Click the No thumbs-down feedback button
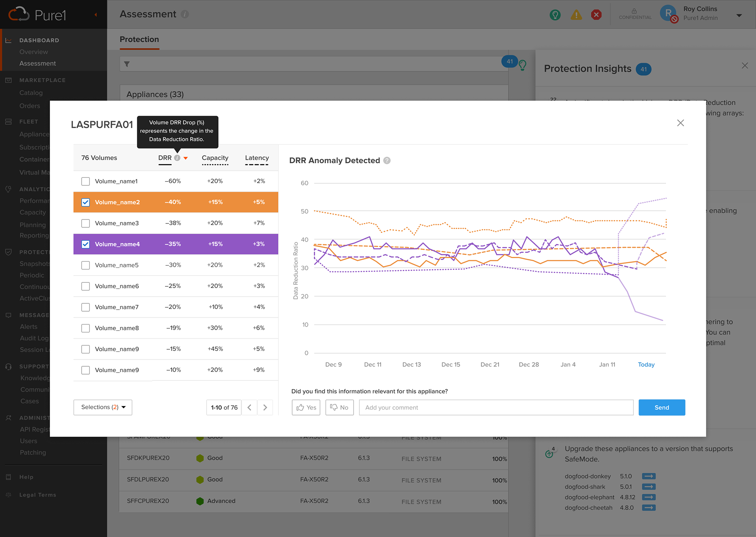The width and height of the screenshot is (756, 537). [339, 408]
